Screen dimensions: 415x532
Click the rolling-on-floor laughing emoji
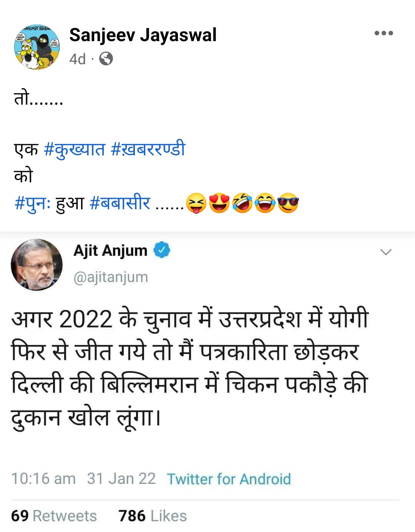pyautogui.click(x=242, y=203)
